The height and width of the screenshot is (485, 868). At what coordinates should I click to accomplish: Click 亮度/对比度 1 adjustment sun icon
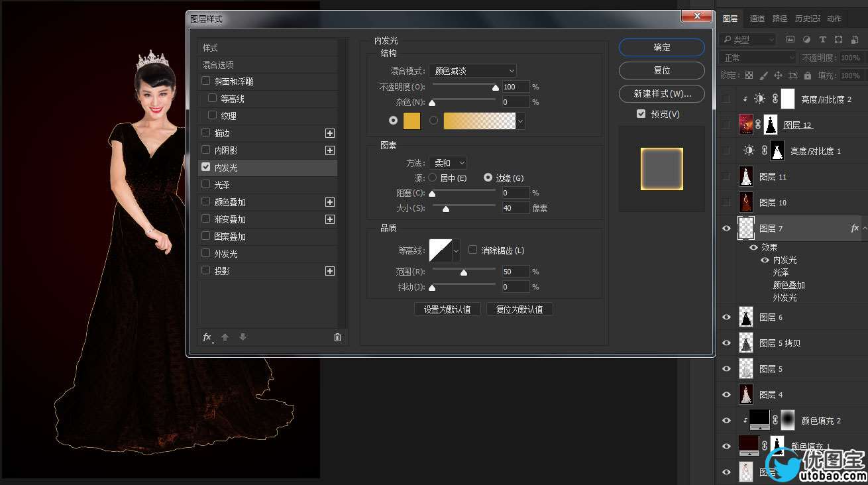coord(749,150)
